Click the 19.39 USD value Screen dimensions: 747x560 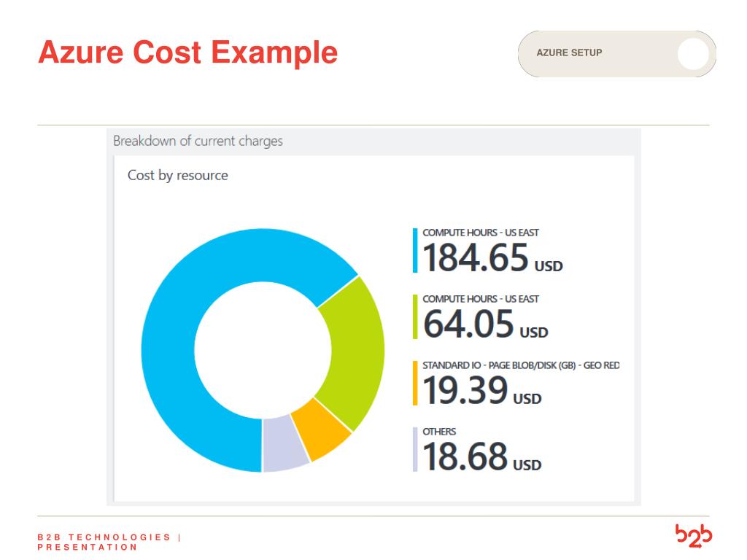482,391
